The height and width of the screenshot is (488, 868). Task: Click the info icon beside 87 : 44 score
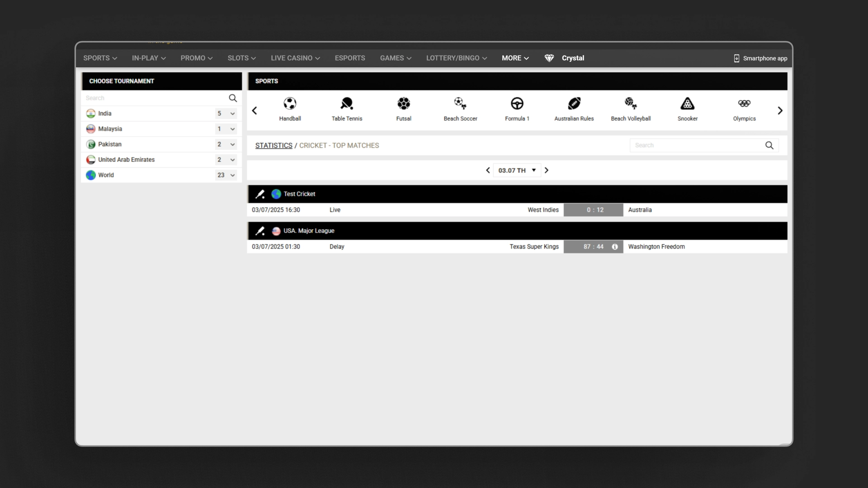pyautogui.click(x=615, y=247)
